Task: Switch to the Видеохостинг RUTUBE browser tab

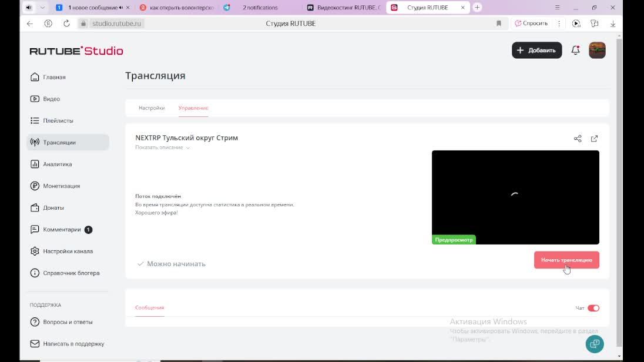Action: 344,8
